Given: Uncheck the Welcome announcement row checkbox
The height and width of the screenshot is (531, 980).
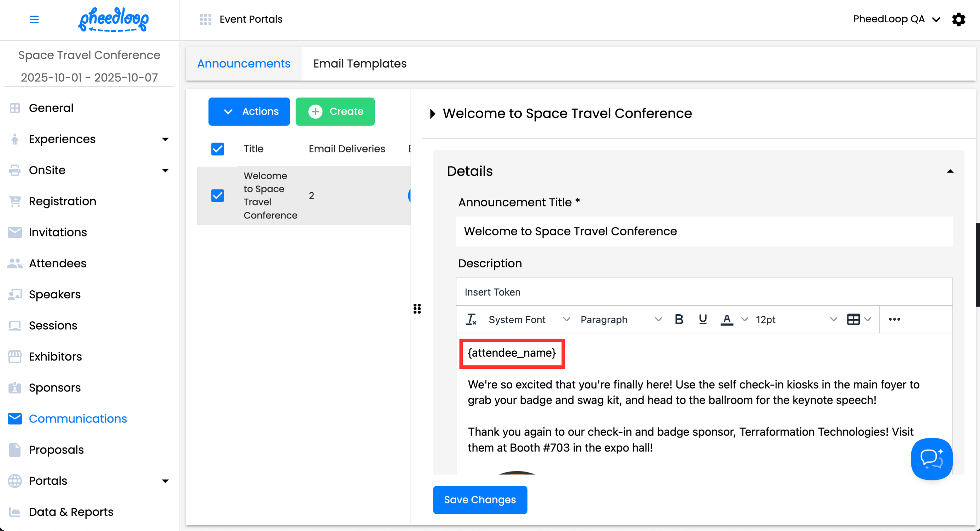Looking at the screenshot, I should point(218,196).
